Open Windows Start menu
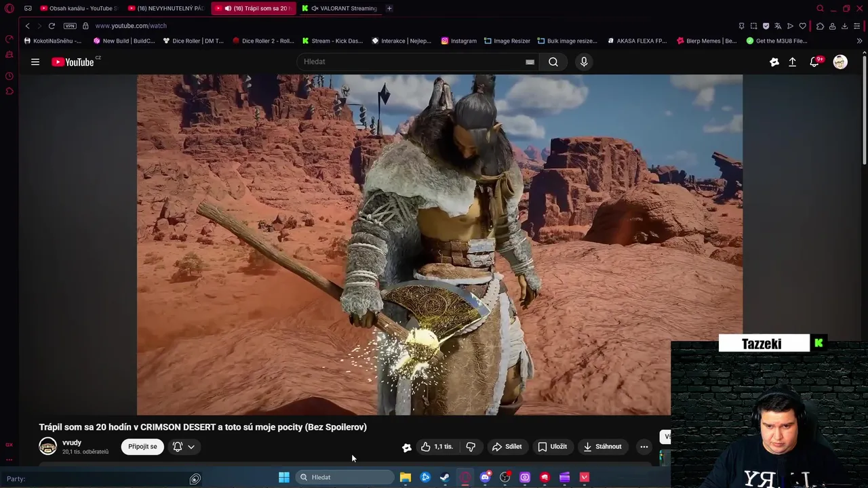Screen dimensions: 868x488 [x=284, y=477]
